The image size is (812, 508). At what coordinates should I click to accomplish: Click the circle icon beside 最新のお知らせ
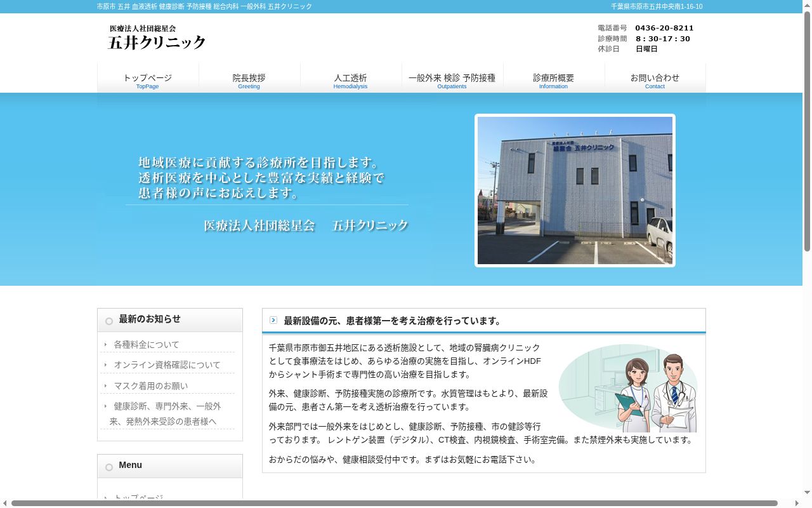pyautogui.click(x=109, y=321)
